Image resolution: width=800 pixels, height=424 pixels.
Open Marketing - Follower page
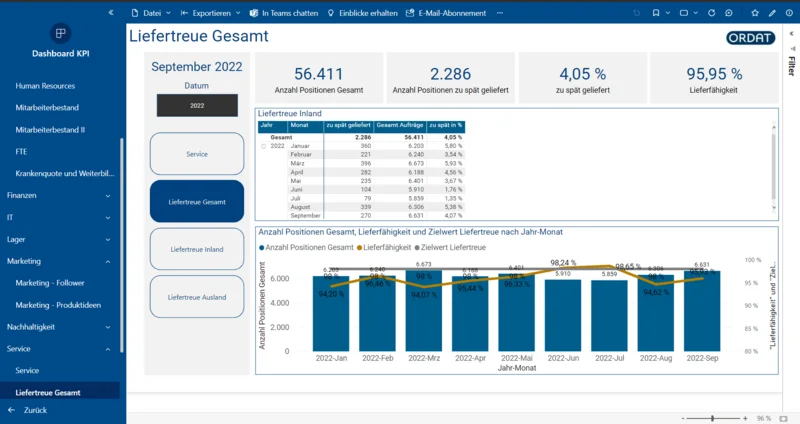(50, 283)
